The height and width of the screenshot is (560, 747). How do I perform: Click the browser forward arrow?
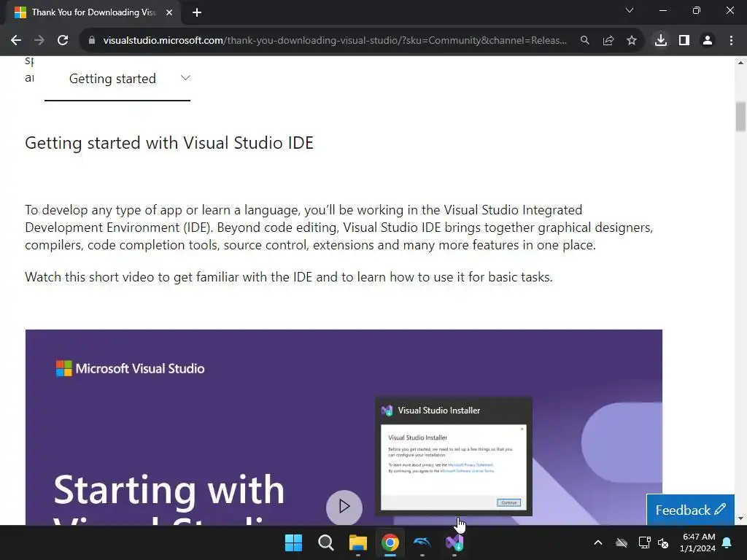click(39, 41)
